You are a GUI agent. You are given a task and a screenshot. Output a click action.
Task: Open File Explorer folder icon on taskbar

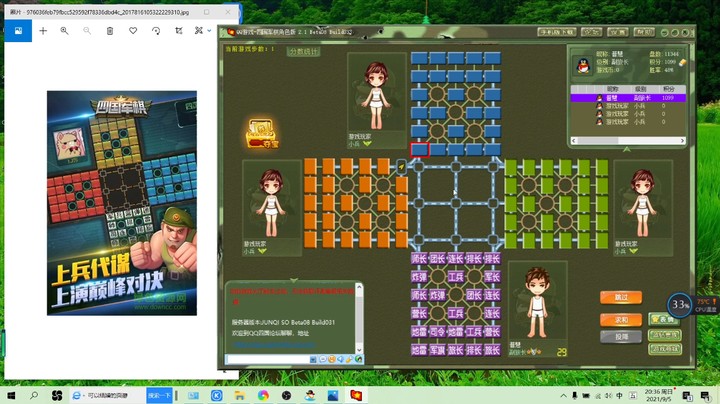pos(239,395)
